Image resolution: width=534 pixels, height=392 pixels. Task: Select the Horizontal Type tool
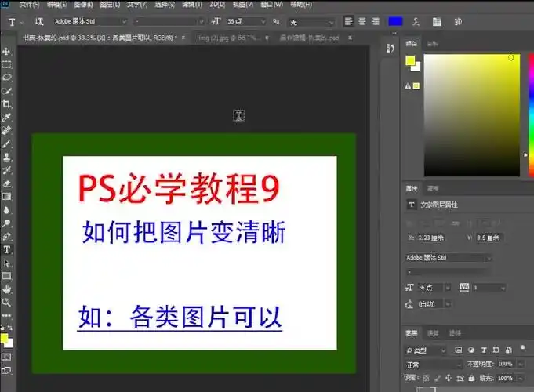[x=6, y=249]
